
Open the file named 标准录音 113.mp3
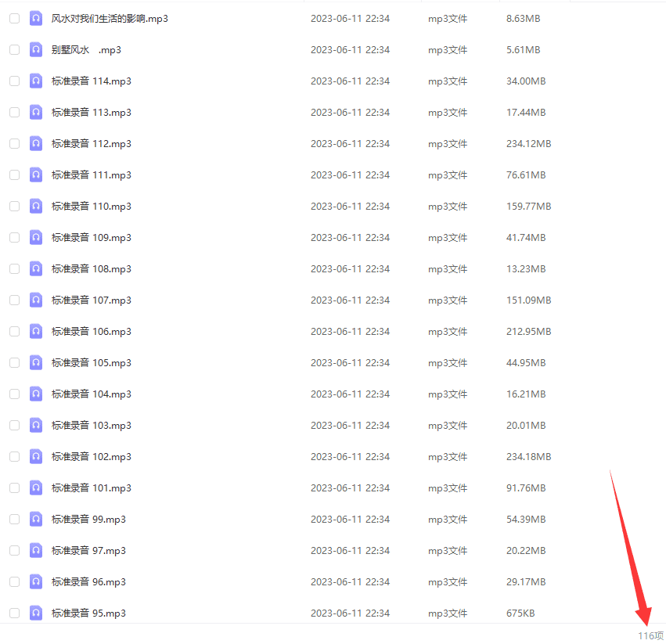(x=92, y=113)
